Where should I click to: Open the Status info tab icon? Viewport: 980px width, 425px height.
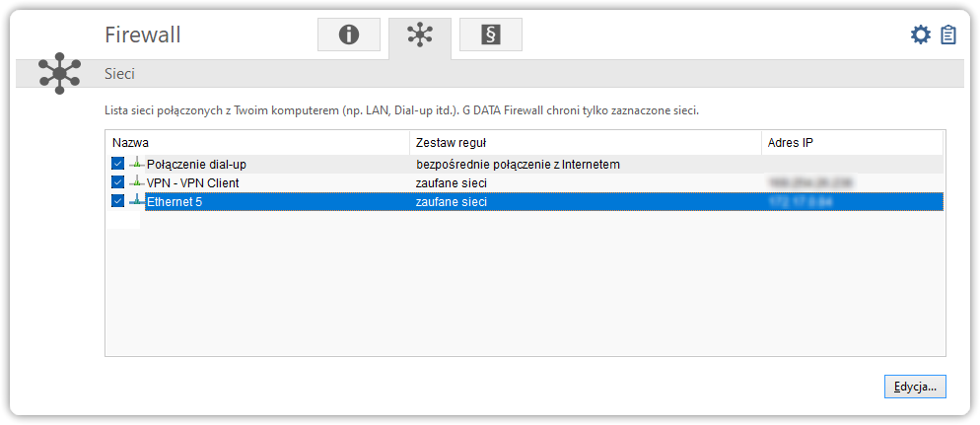(348, 35)
